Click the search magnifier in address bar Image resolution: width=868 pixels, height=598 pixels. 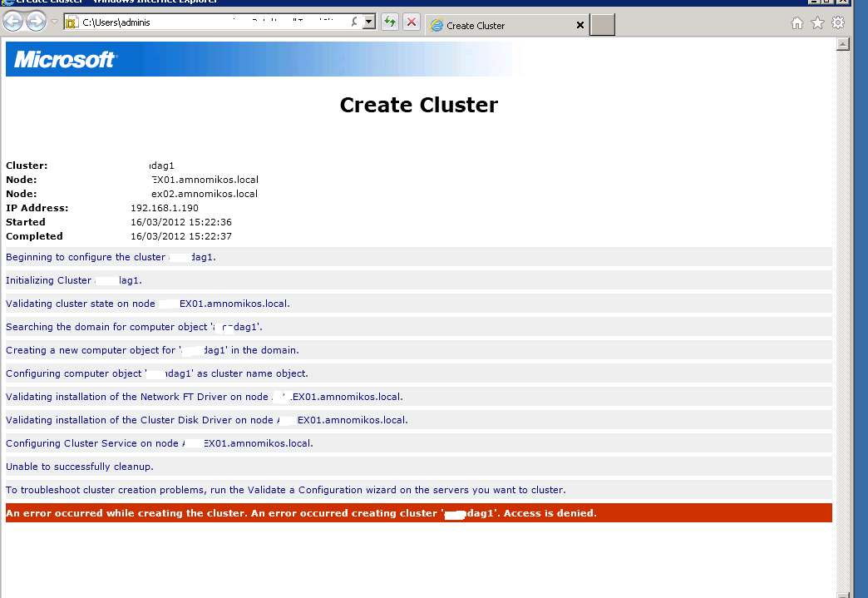(355, 22)
